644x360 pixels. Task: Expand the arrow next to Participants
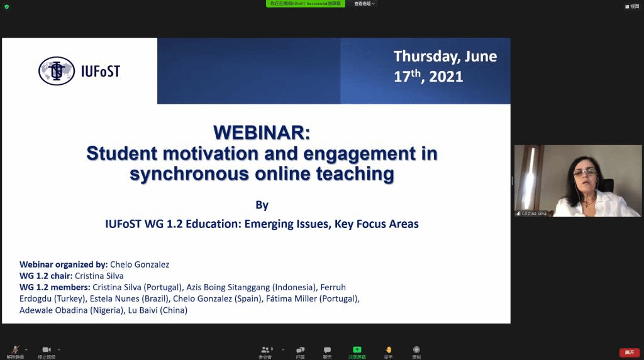click(x=283, y=350)
